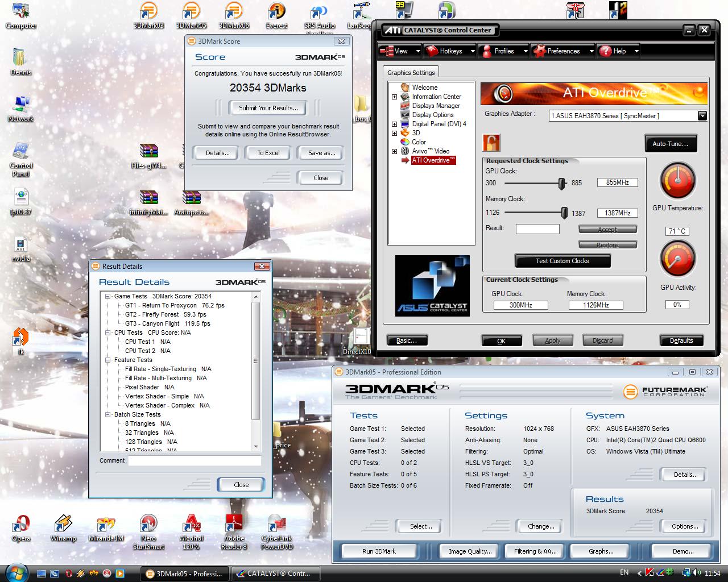Click the Result Details vertical scrollbar

click(x=255, y=372)
